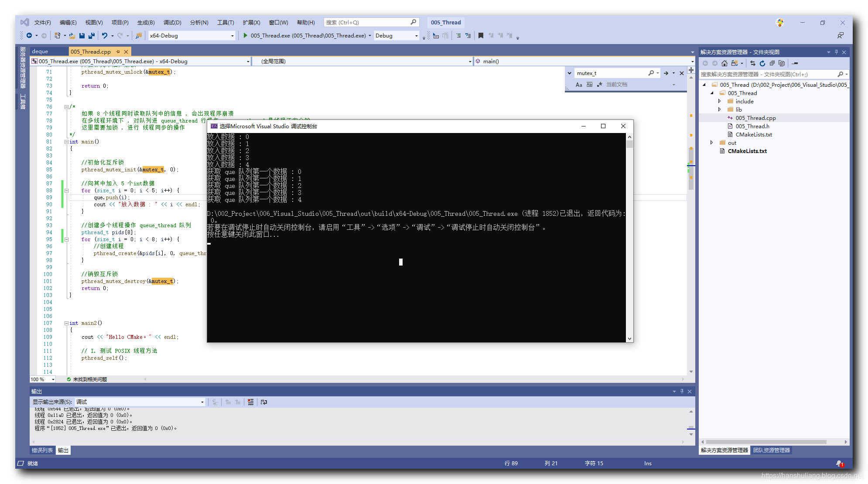Open the x64-Debug configuration dropdown
This screenshot has width=868, height=484.
click(191, 35)
